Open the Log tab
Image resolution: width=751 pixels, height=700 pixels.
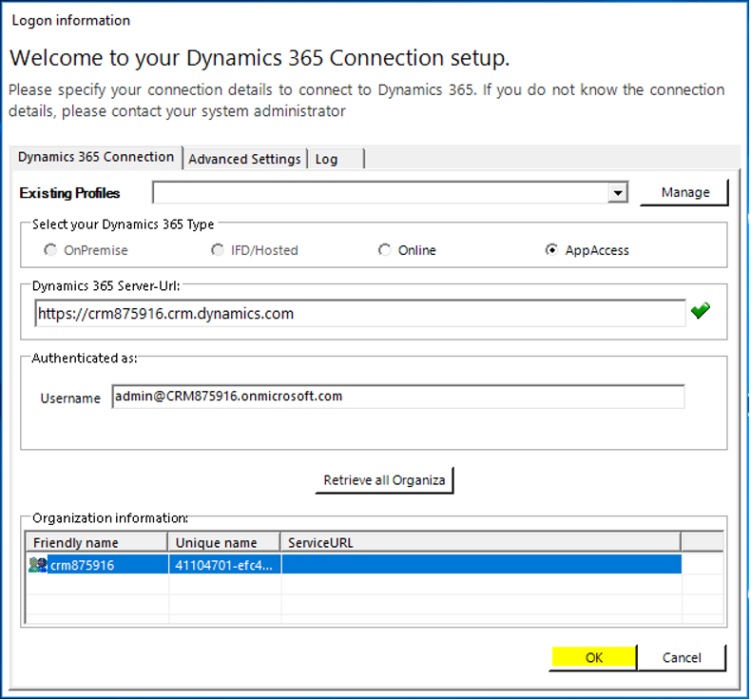(x=336, y=159)
